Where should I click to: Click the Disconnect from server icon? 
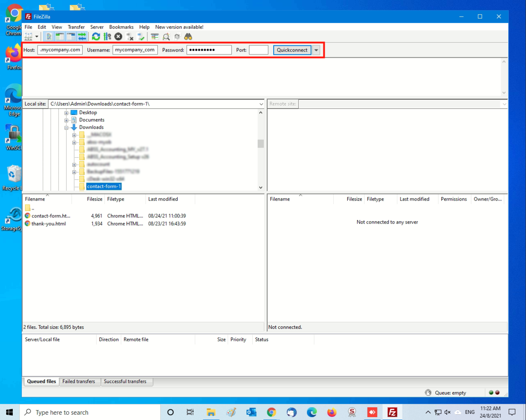[x=130, y=37]
